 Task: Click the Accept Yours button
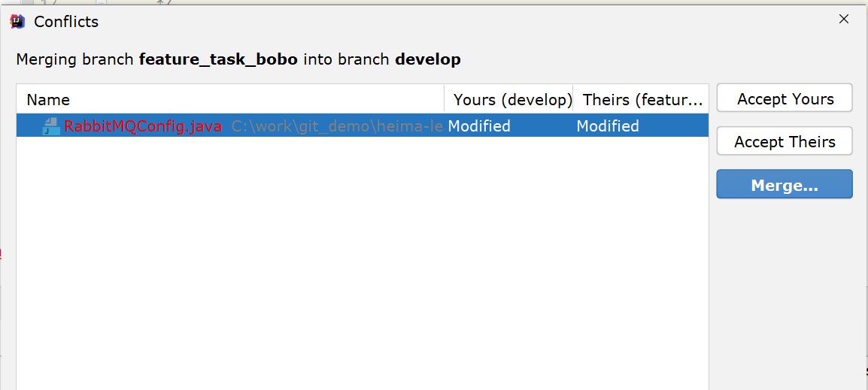pos(785,99)
